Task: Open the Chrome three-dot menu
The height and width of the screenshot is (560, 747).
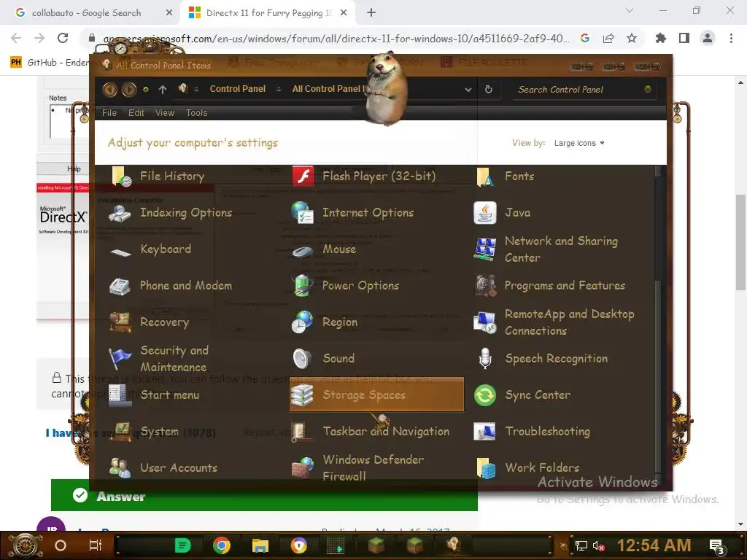Action: 731,38
